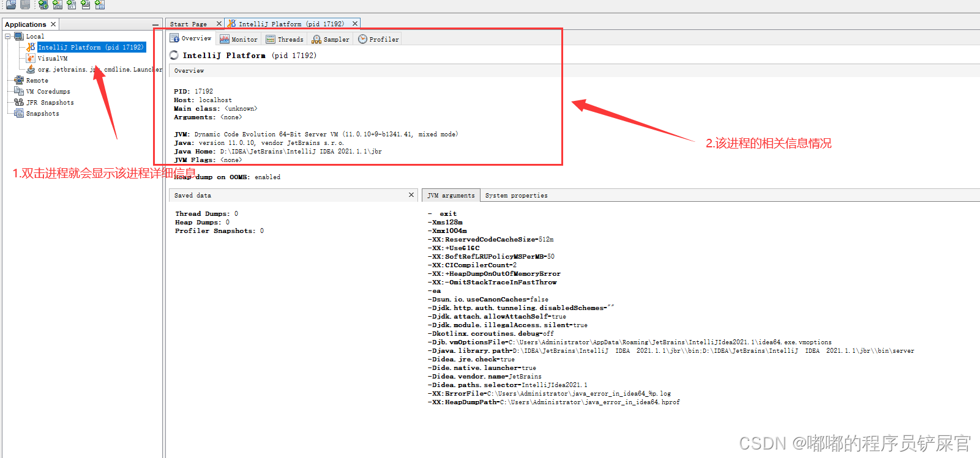The image size is (980, 458).
Task: Click the Monitor tab's chart icon
Action: pos(225,39)
